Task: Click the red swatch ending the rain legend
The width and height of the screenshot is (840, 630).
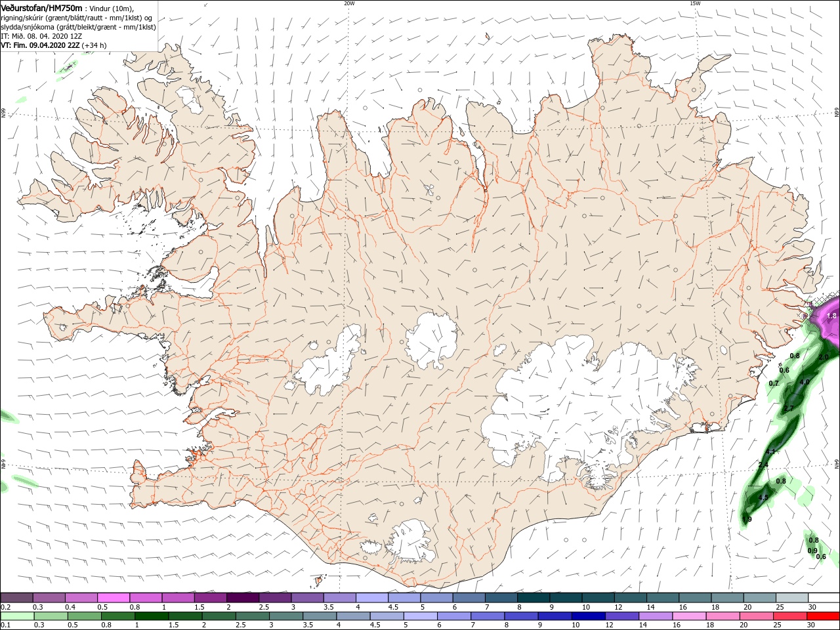Action: 823,616
